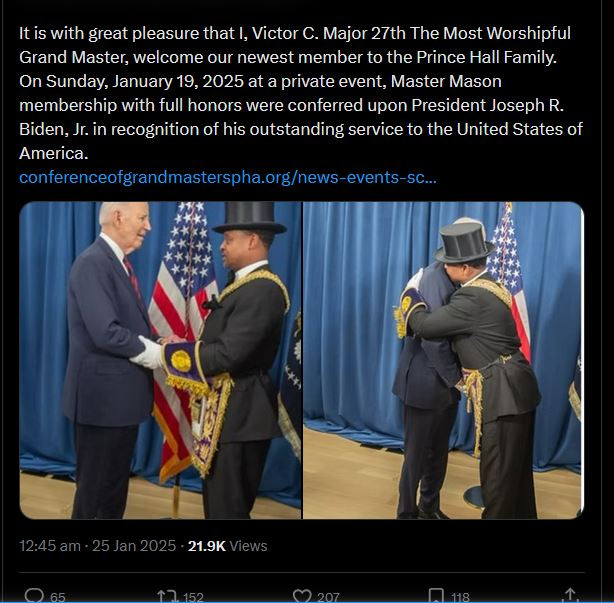Screen dimensions: 614x603
Task: Click the 65 replies count
Action: (x=58, y=597)
